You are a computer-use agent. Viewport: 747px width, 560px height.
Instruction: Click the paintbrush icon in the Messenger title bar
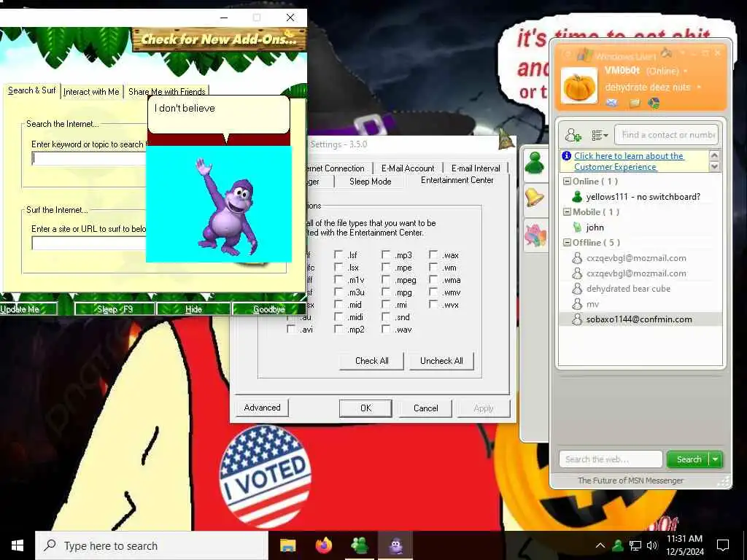(667, 52)
